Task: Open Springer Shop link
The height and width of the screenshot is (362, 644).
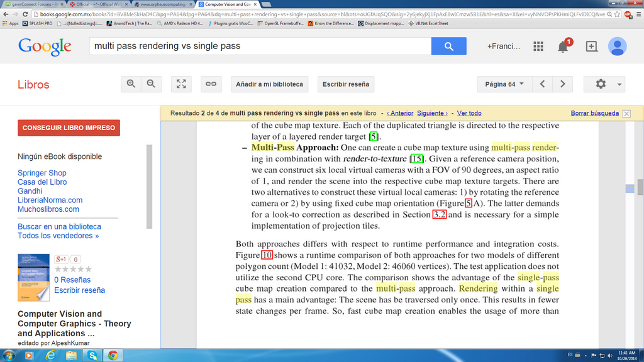Action: coord(42,173)
